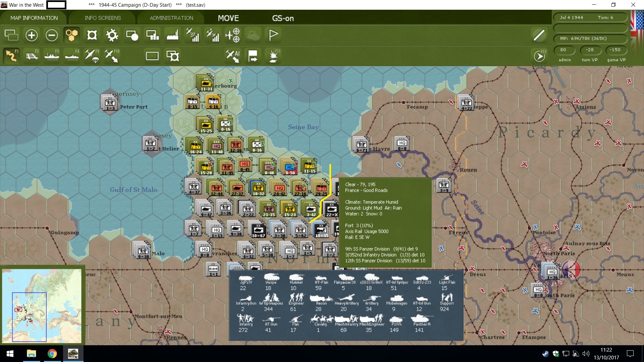Image resolution: width=644 pixels, height=362 pixels.
Task: Select the F11 explosion attack mode
Action: pyautogui.click(x=274, y=56)
